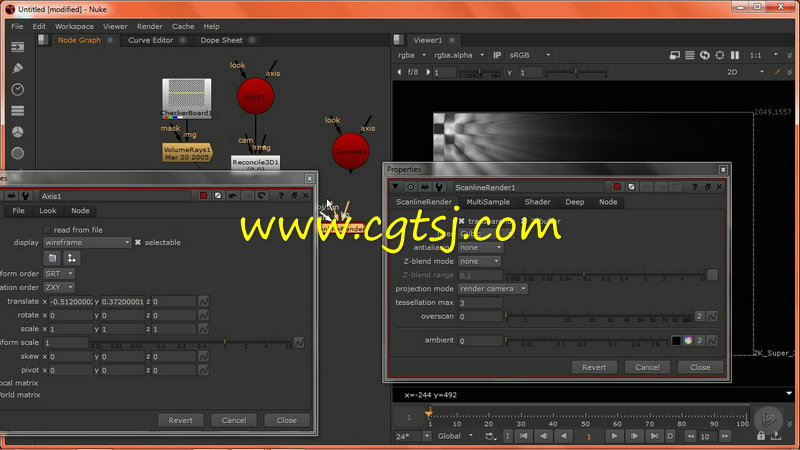Click Axis1 tile color half-white icon
800x450 pixels.
(x=218, y=195)
